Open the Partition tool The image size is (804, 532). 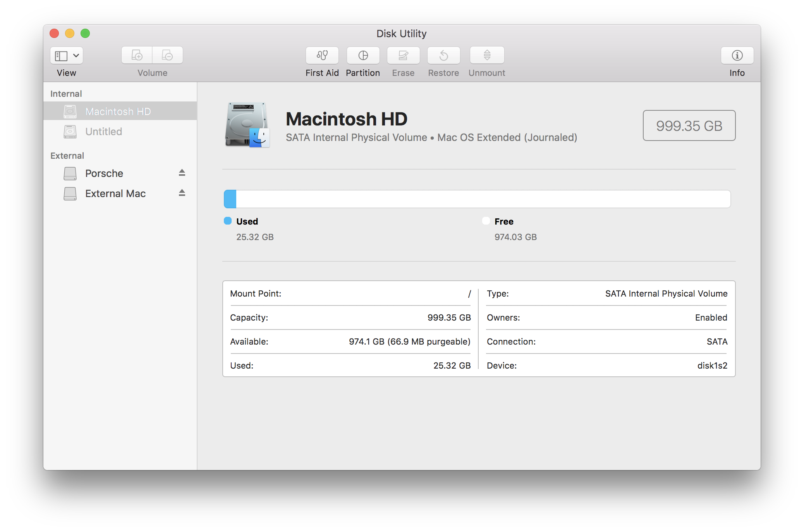click(x=363, y=55)
